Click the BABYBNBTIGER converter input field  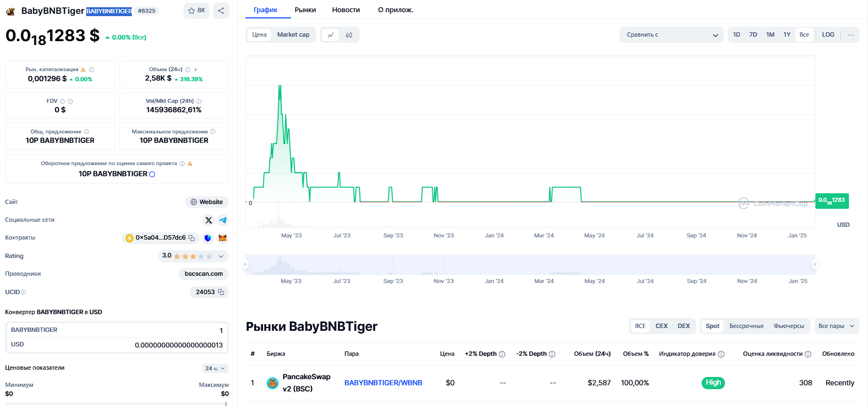point(117,330)
